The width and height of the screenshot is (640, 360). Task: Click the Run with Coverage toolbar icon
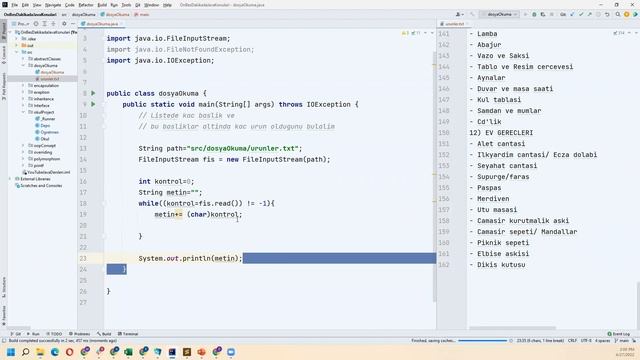[543, 14]
